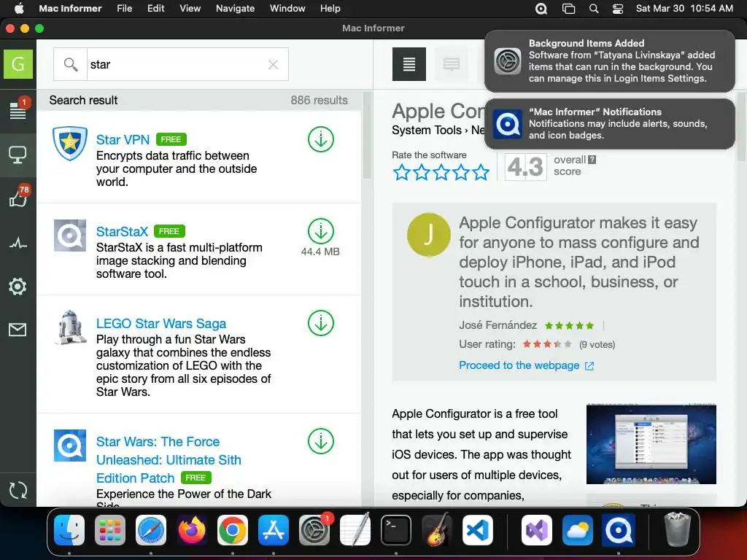Screen dimensions: 747x560
Task: Open System Settings from the Dock
Action: point(314,530)
